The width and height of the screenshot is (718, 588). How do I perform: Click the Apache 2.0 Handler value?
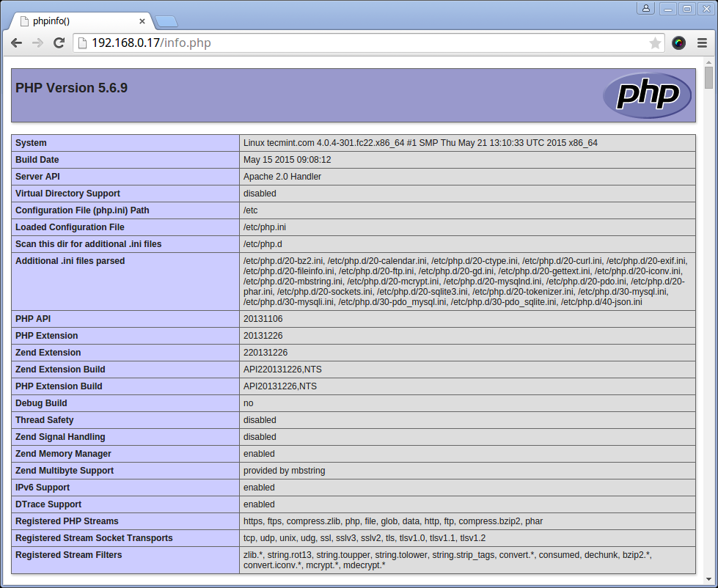click(282, 177)
